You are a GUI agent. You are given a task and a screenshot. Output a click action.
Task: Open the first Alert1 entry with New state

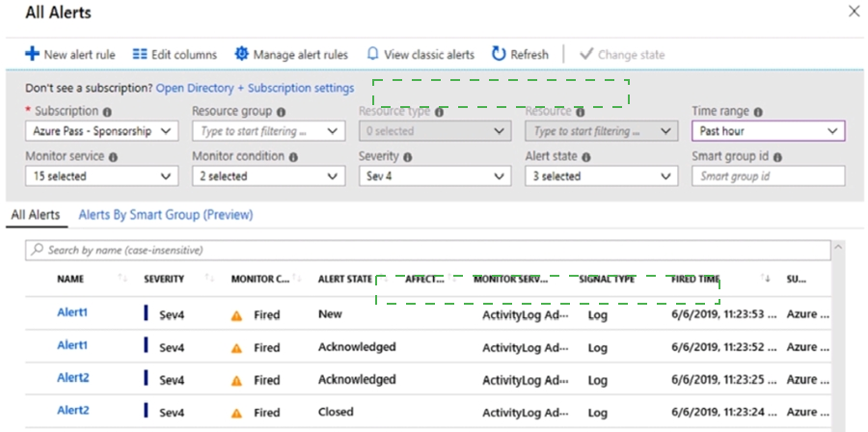tap(72, 312)
